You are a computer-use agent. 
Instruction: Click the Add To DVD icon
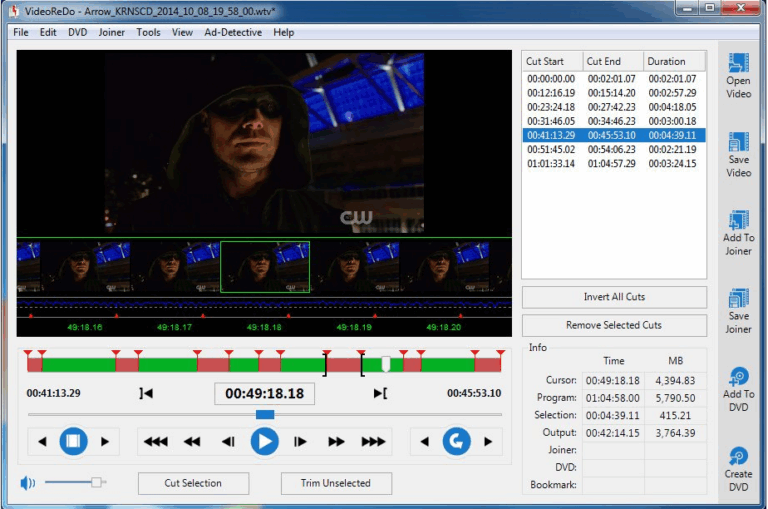738,377
